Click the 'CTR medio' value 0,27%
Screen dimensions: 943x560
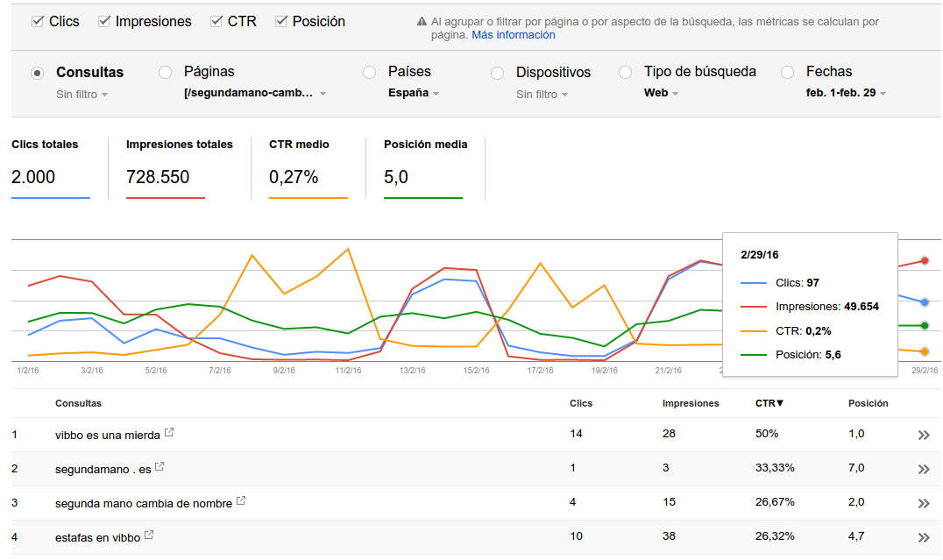coord(294,177)
